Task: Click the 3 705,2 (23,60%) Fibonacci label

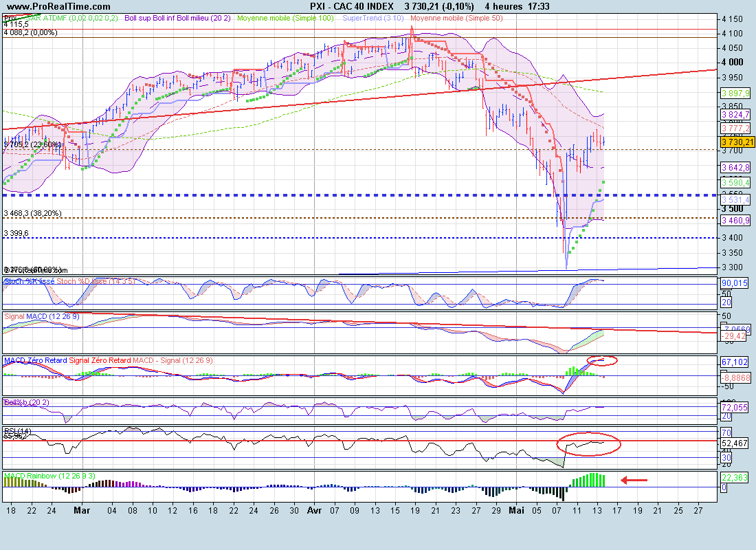Action: click(33, 144)
